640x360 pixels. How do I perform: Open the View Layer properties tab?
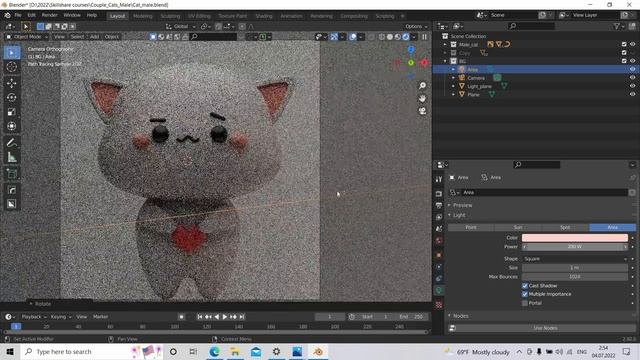coord(439,217)
